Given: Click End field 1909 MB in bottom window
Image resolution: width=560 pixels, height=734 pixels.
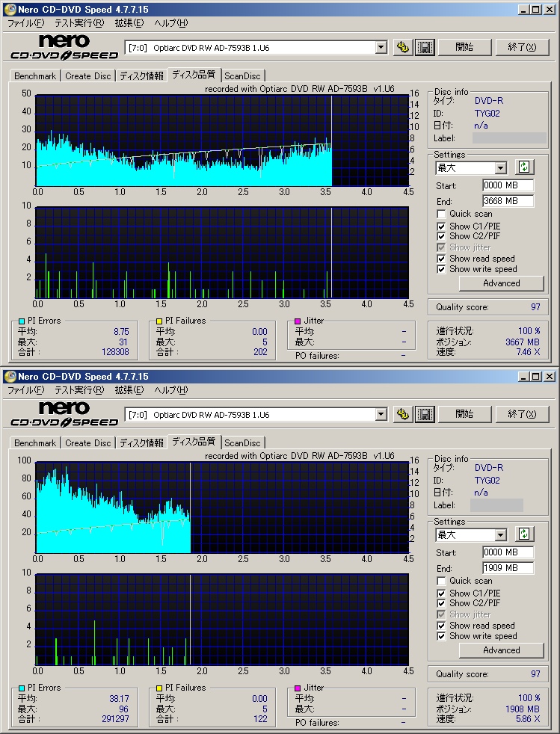Looking at the screenshot, I should tap(508, 568).
